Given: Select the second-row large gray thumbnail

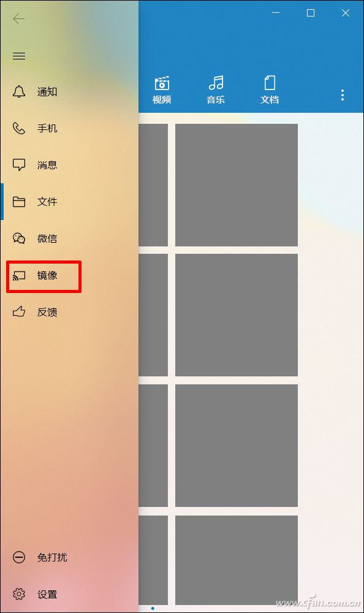Looking at the screenshot, I should pos(237,315).
